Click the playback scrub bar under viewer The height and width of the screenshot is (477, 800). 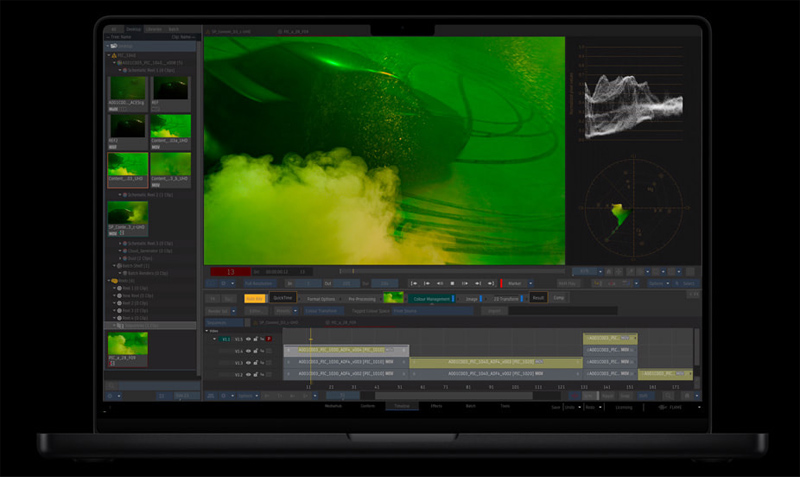(x=450, y=271)
